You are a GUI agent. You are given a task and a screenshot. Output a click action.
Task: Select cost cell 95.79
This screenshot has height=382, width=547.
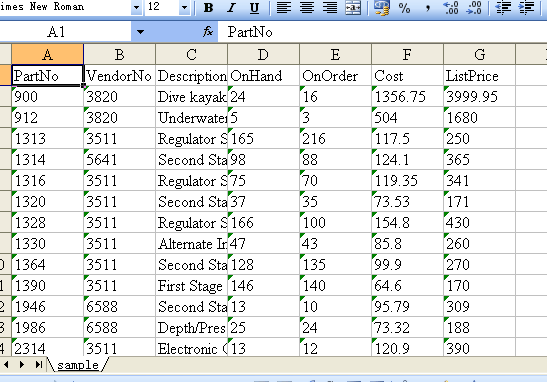[x=407, y=306]
